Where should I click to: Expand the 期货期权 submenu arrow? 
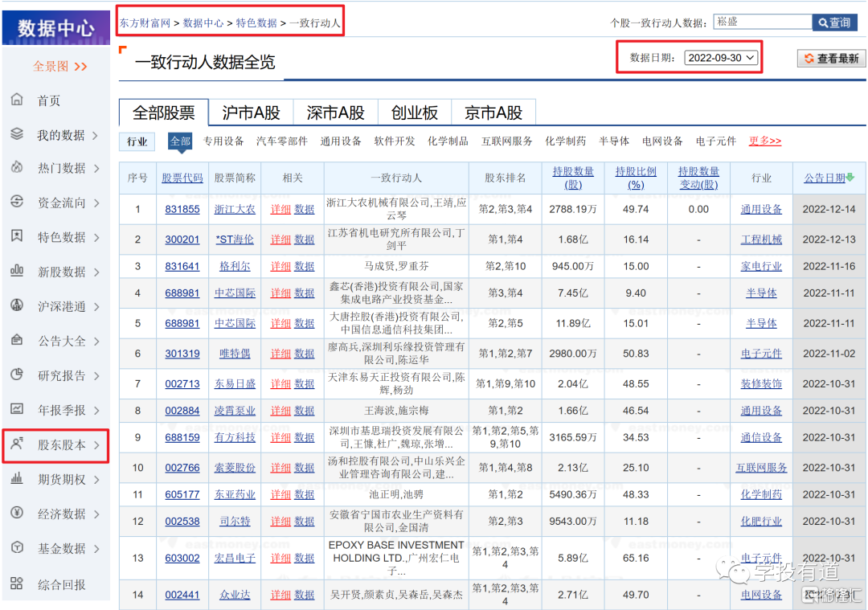pos(97,479)
